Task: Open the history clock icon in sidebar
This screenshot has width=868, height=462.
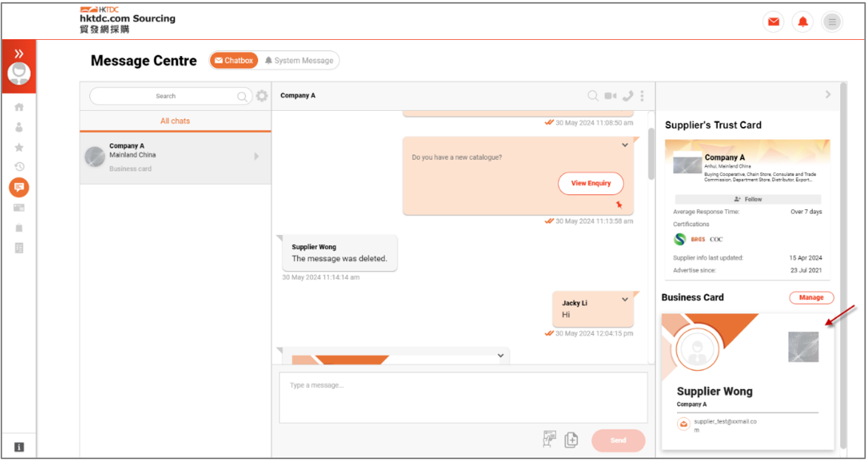Action: (19, 166)
